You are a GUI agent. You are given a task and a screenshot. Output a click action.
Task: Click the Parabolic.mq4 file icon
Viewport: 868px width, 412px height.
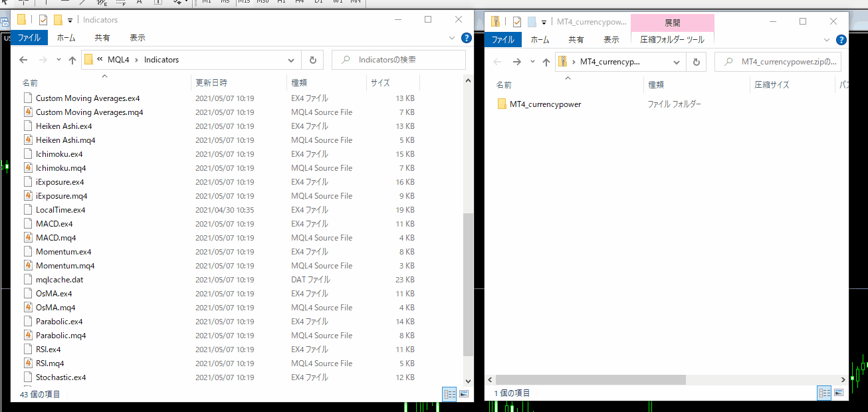click(x=28, y=336)
